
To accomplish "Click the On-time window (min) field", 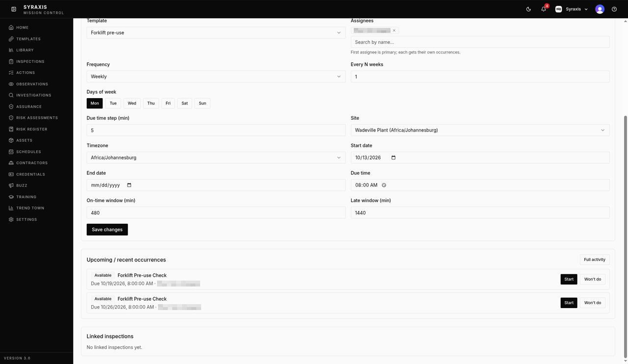I will (216, 212).
